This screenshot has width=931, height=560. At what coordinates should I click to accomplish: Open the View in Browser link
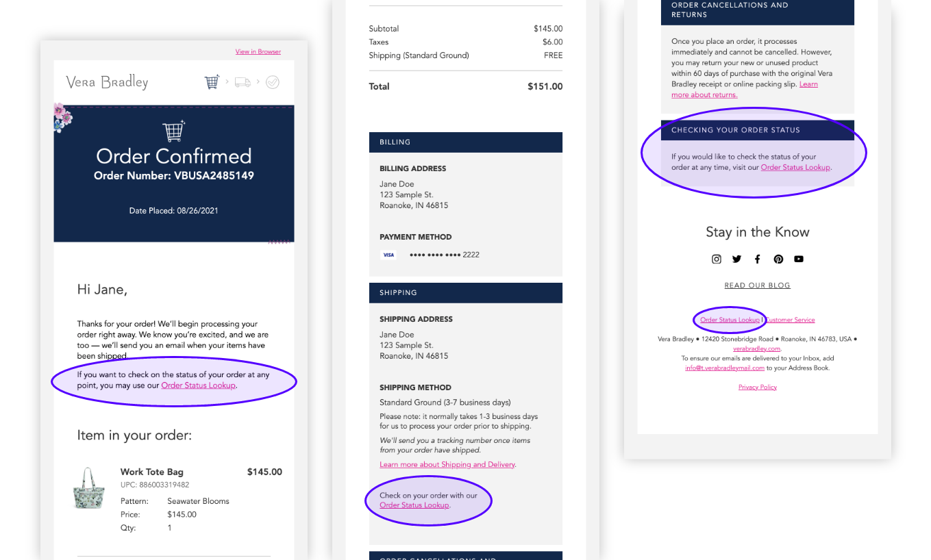(258, 52)
